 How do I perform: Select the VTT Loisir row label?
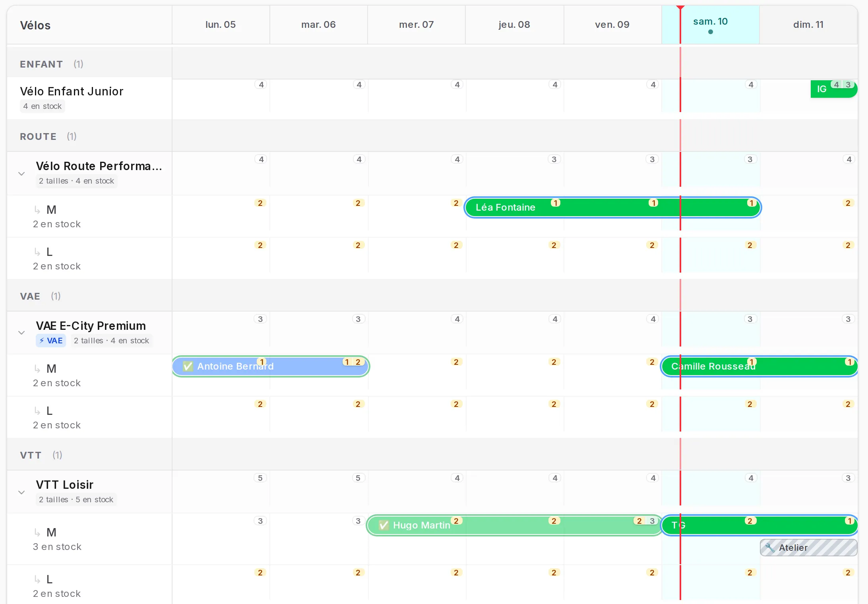pos(64,485)
